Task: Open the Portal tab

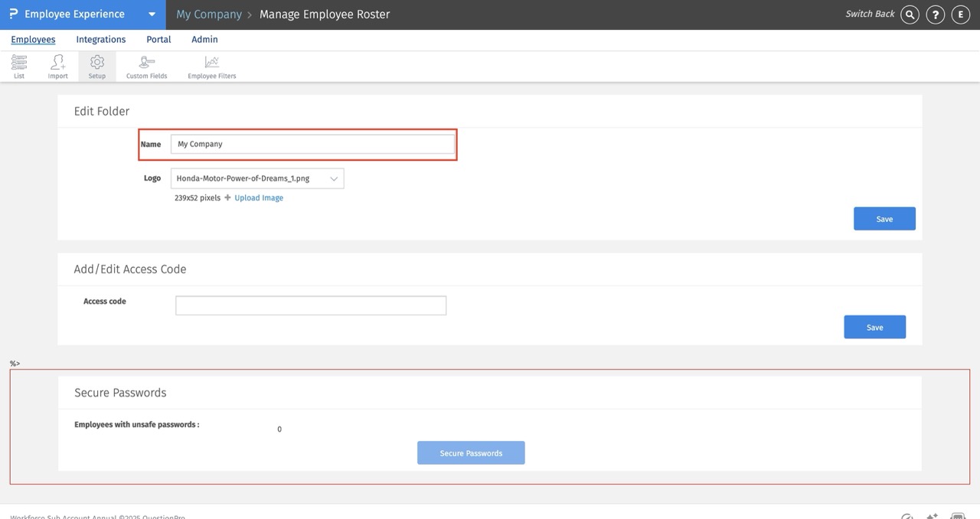Action: point(158,39)
